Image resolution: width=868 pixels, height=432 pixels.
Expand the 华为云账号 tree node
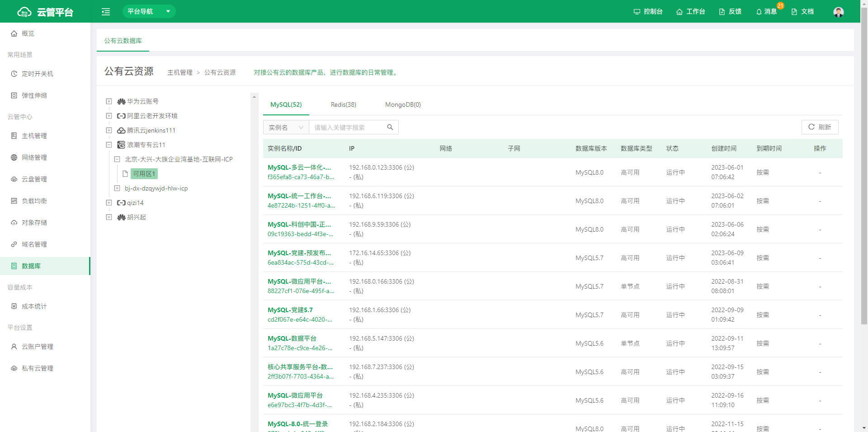109,101
